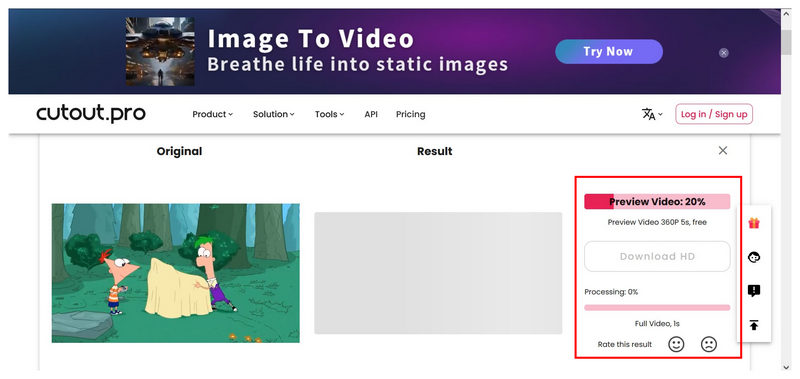The width and height of the screenshot is (800, 379).
Task: Click the 'Result' heading
Action: click(x=435, y=151)
